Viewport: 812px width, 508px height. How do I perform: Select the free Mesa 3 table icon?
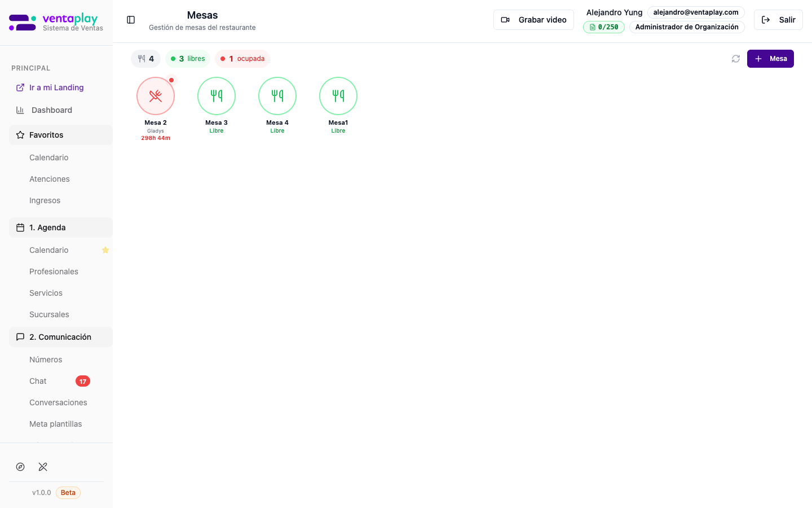click(217, 96)
